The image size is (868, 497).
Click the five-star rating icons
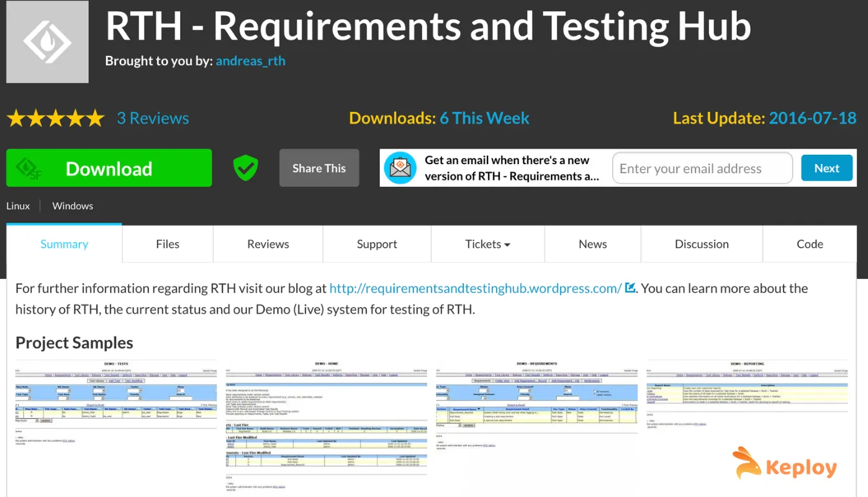(x=55, y=118)
